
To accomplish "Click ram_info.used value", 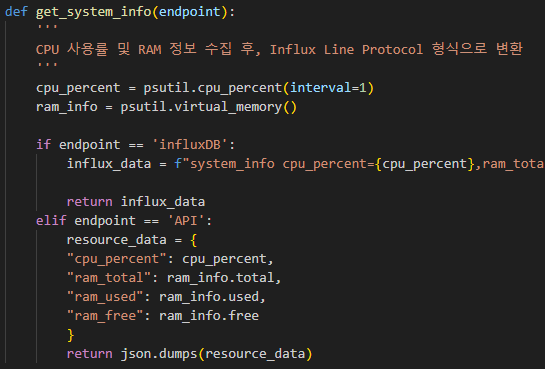I will 209,297.
